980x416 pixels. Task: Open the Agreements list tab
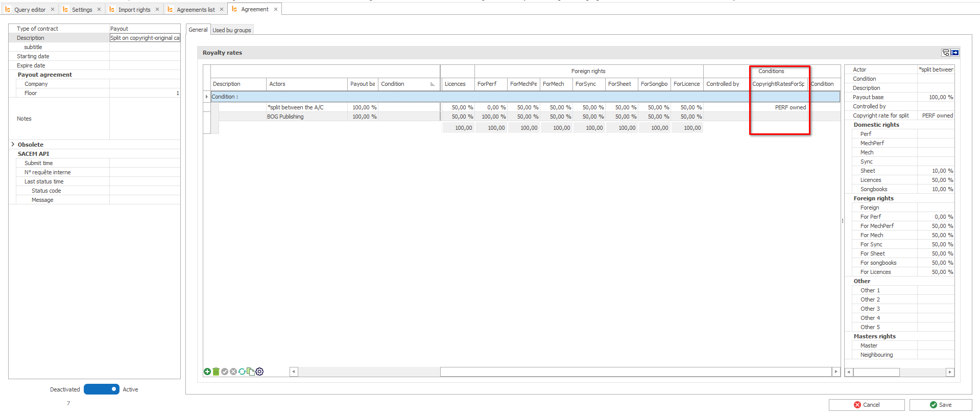[196, 10]
